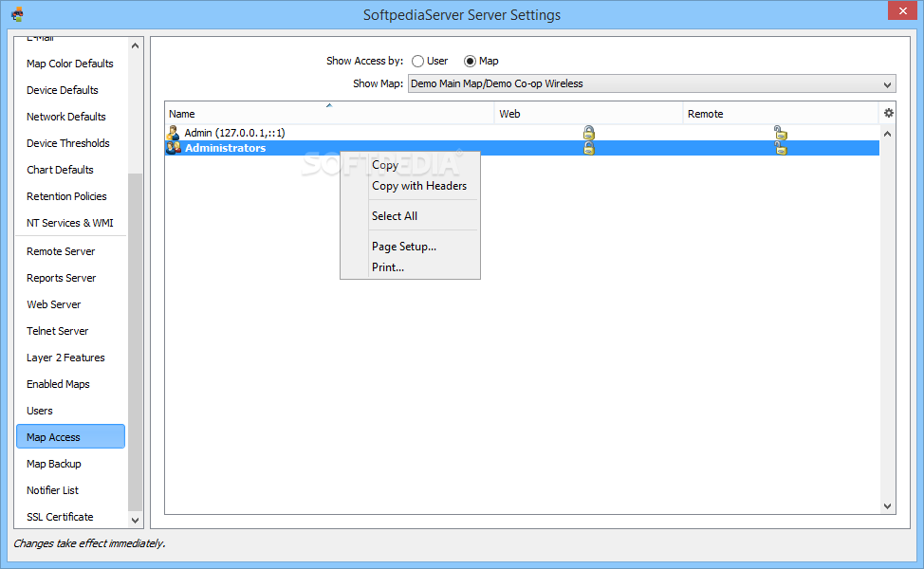The width and height of the screenshot is (924, 569).
Task: Open Enabled Maps settings
Action: (70, 384)
